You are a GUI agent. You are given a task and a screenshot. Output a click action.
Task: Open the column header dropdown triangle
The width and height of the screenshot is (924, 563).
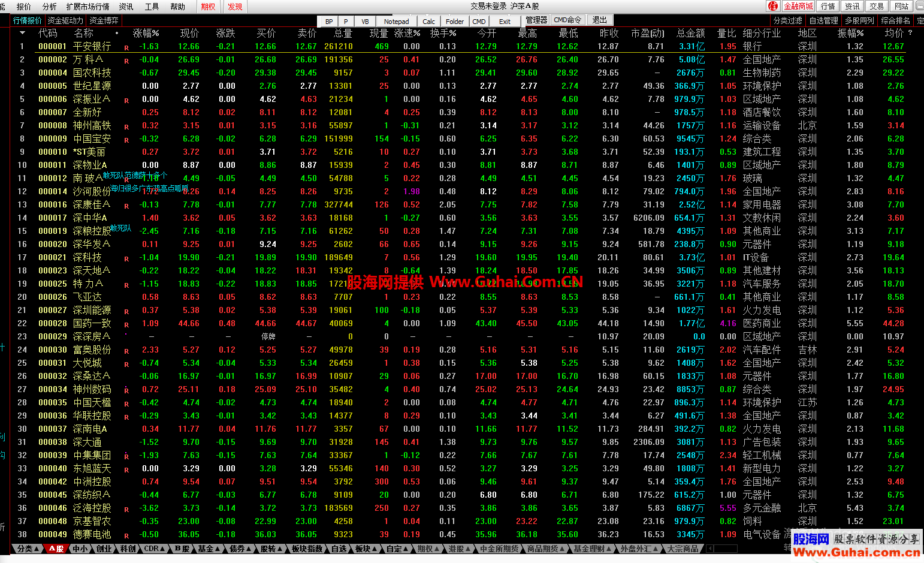click(23, 33)
